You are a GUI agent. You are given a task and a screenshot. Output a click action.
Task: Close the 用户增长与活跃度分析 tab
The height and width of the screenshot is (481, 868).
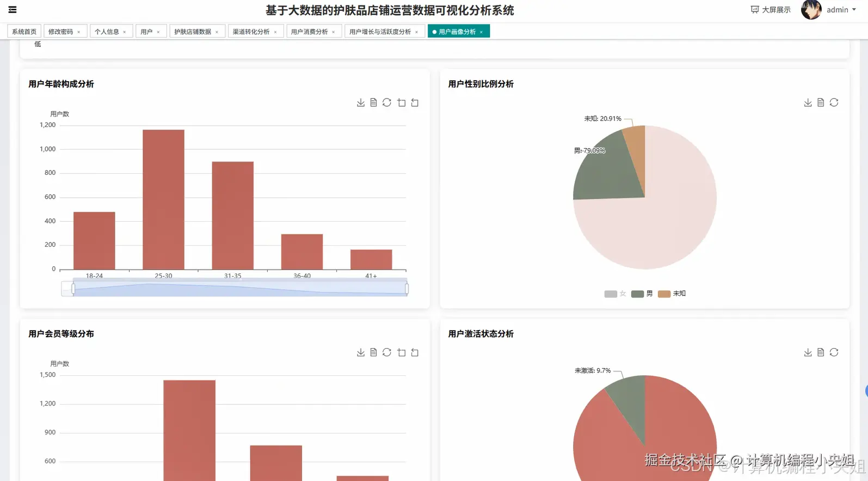click(417, 32)
